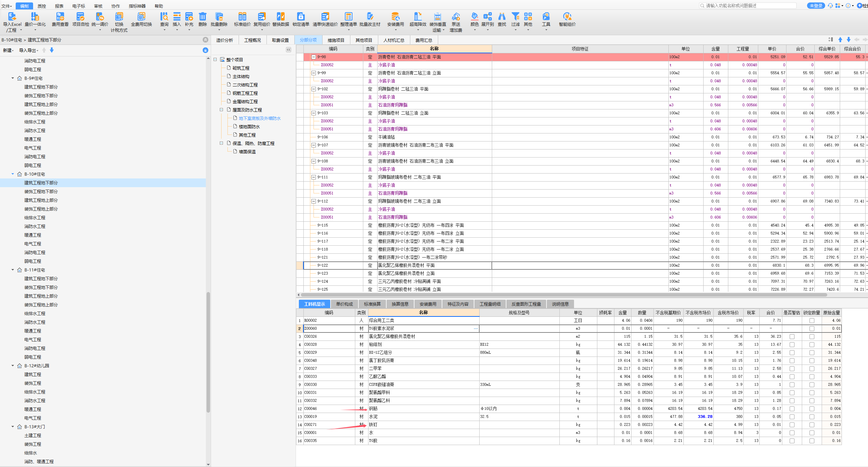Click 批量改主材 icon
The image size is (868, 467).
tap(370, 20)
